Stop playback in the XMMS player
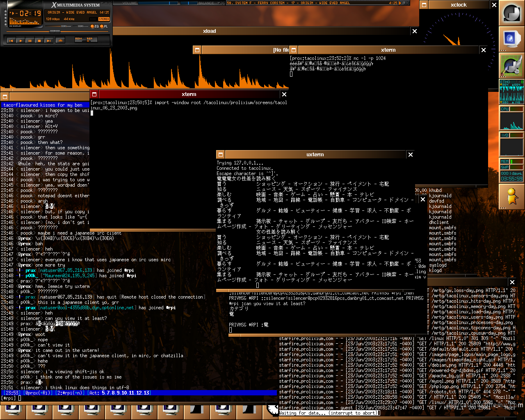Screen dimensions: 525x420 39,41
